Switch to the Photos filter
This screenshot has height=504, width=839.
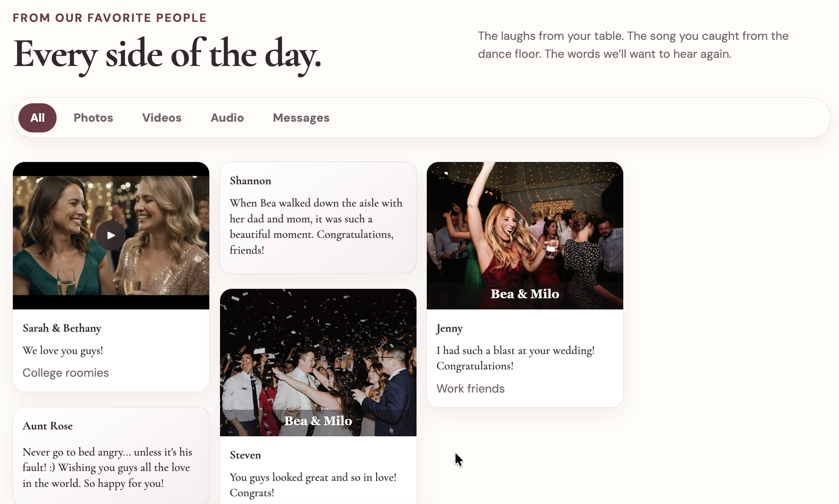tap(93, 118)
